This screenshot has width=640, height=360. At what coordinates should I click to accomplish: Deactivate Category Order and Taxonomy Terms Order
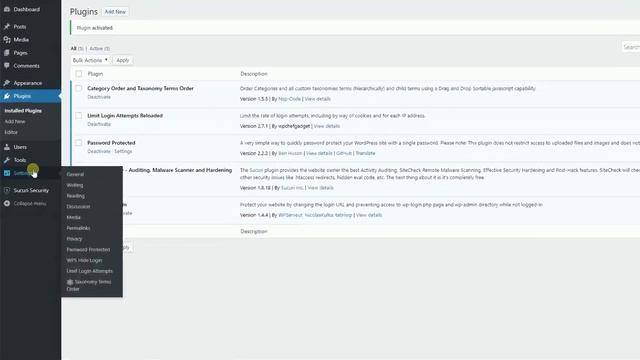pyautogui.click(x=99, y=97)
